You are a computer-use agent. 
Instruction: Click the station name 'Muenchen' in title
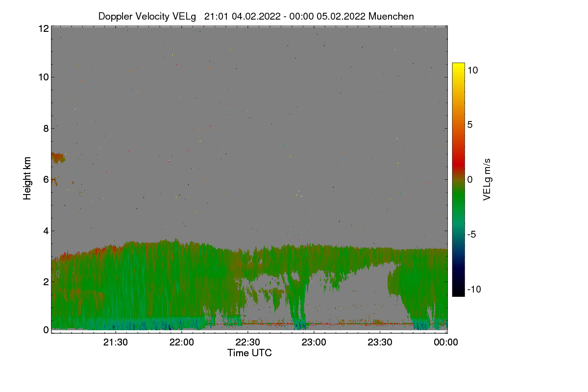click(391, 16)
